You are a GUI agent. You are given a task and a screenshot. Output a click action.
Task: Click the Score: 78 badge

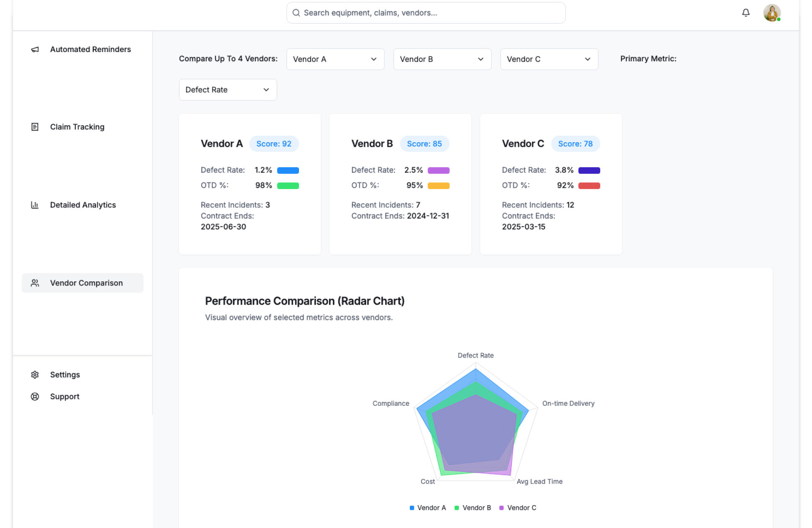(x=575, y=144)
